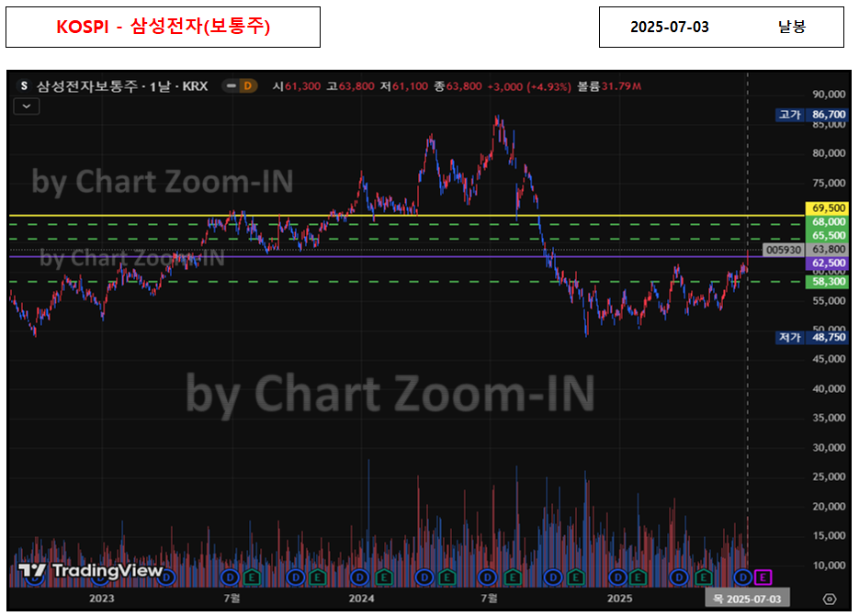Click the 2025-07-03 date in the header box
859x616 pixels.
(x=670, y=27)
